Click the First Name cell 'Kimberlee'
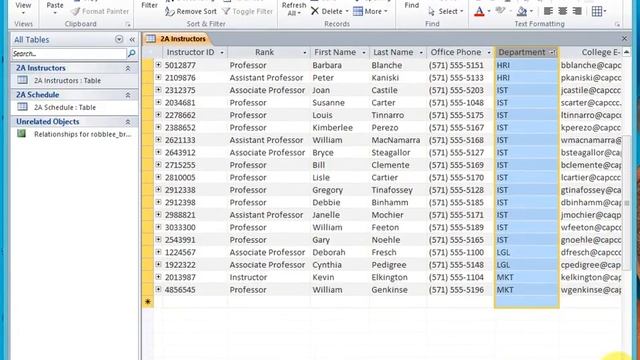Screen dimensions: 640x360 (x=340, y=128)
